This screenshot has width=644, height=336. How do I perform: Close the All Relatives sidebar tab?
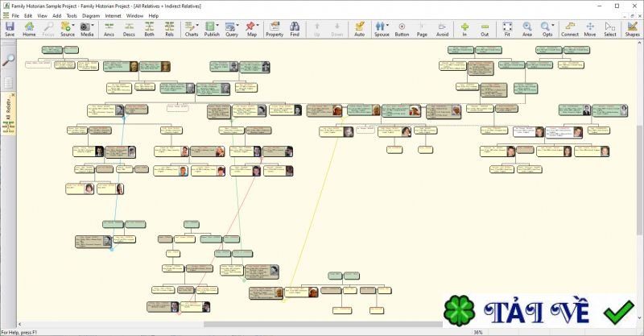13,95
